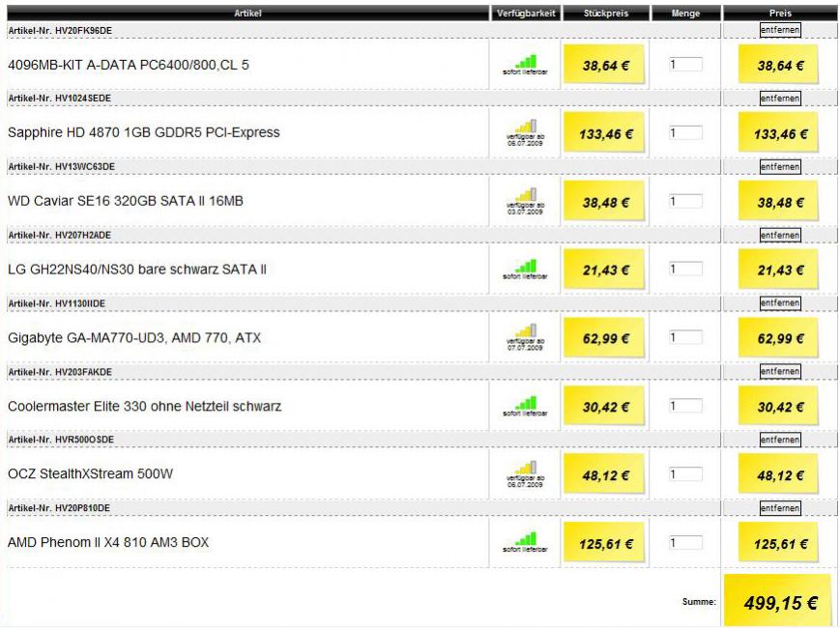Open product AMD Phenom II X4 810 AM3 BOX
Image resolution: width=840 pixels, height=628 pixels.
click(108, 542)
